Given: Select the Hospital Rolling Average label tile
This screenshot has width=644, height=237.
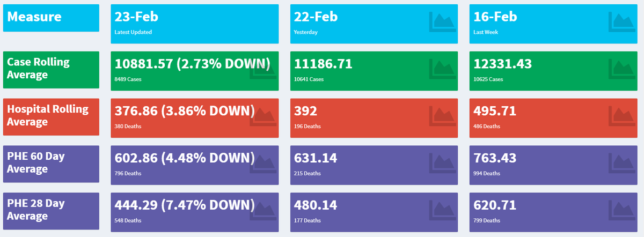Looking at the screenshot, I should click(x=51, y=117).
